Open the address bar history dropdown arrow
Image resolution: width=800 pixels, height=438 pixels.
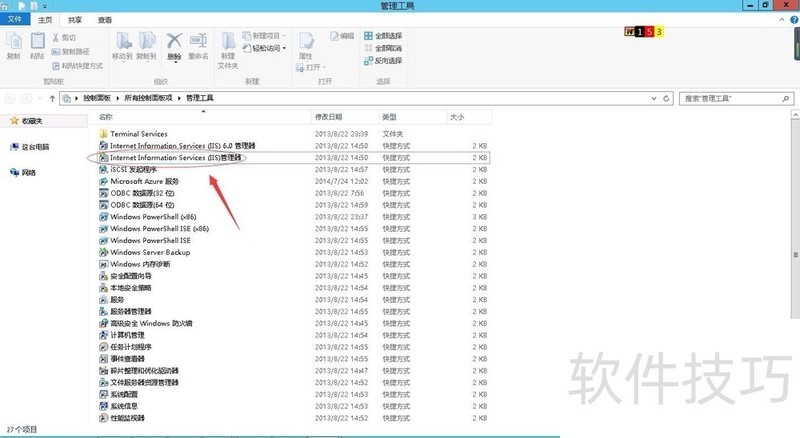coord(654,99)
